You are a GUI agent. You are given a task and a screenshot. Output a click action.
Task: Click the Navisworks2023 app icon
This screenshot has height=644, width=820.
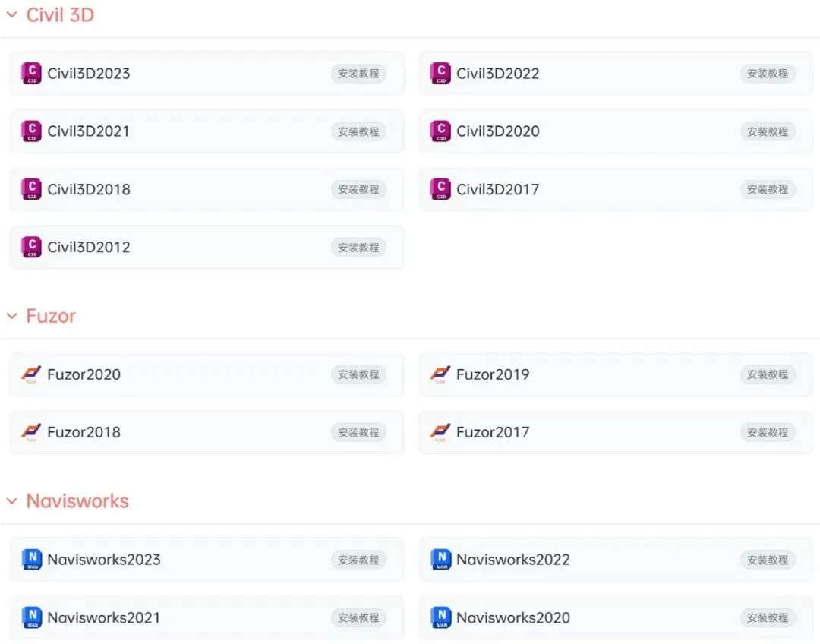click(x=32, y=560)
